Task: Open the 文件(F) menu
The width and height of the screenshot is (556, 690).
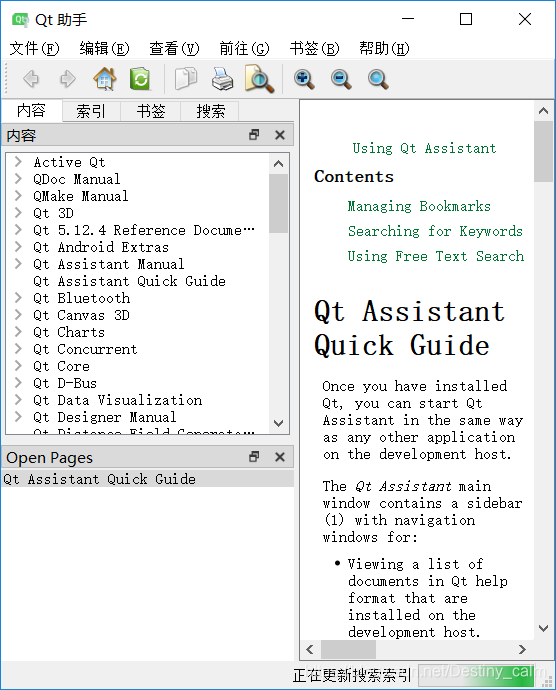Action: (34, 48)
